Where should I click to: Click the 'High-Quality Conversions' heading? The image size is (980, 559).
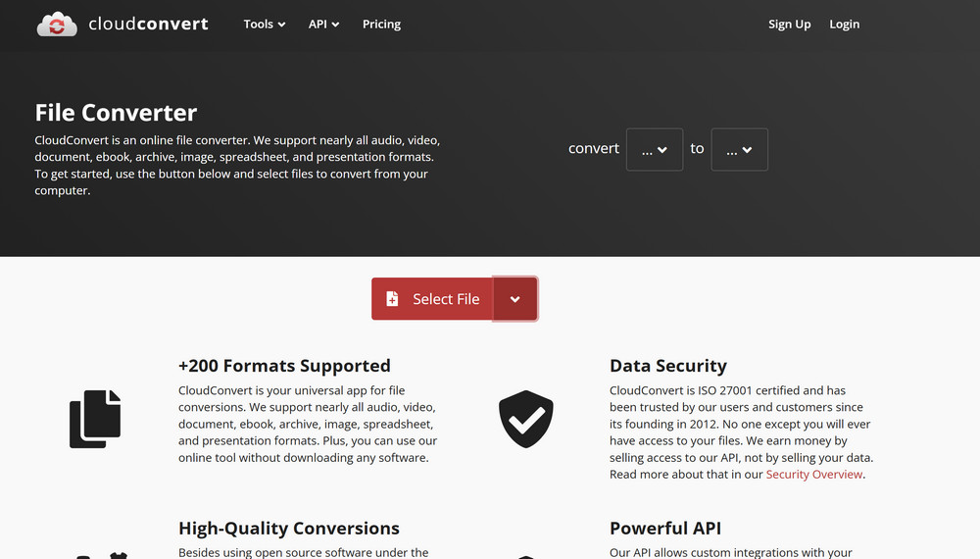point(289,529)
